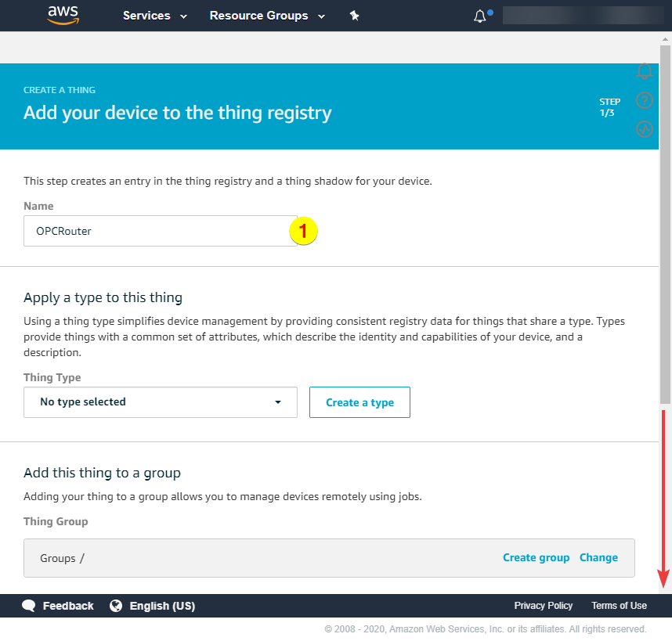Expand the Thing Type dropdown
Screen dimensions: 672x641
[161, 402]
